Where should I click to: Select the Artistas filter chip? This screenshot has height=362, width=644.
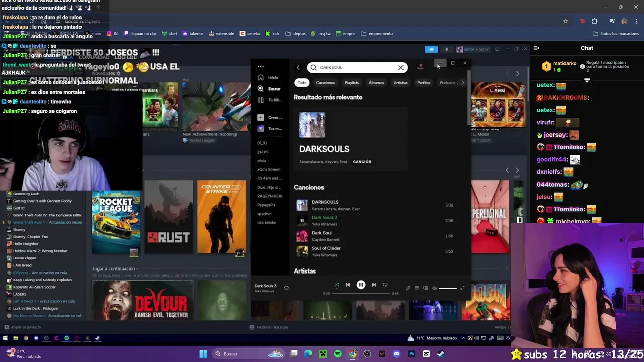point(400,83)
